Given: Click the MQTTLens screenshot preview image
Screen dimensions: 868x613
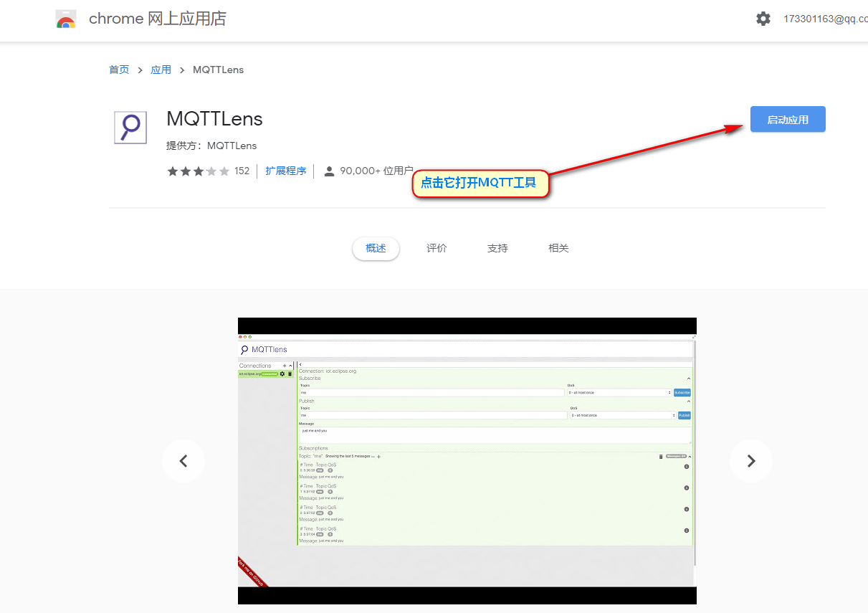Looking at the screenshot, I should pyautogui.click(x=467, y=461).
